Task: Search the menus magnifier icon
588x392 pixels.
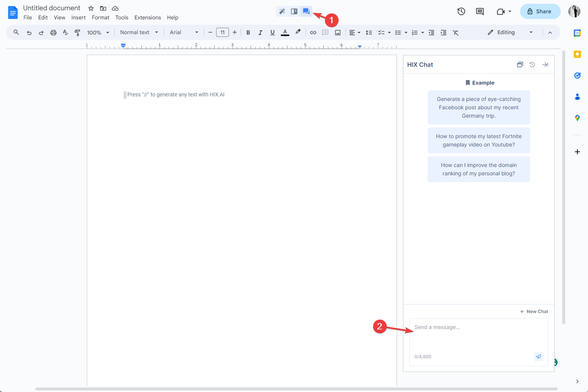Action: (16, 33)
